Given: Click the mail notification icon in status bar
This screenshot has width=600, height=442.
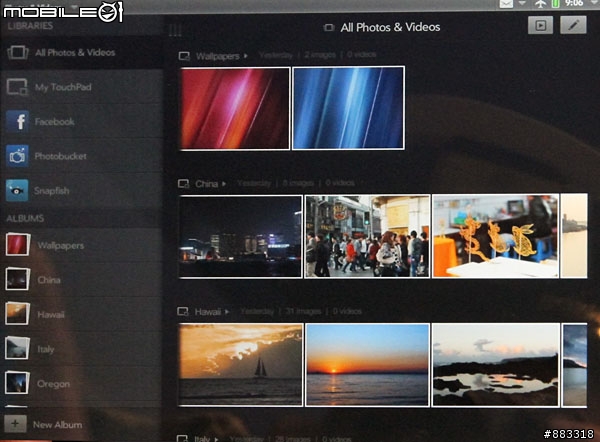Looking at the screenshot, I should (506, 4).
